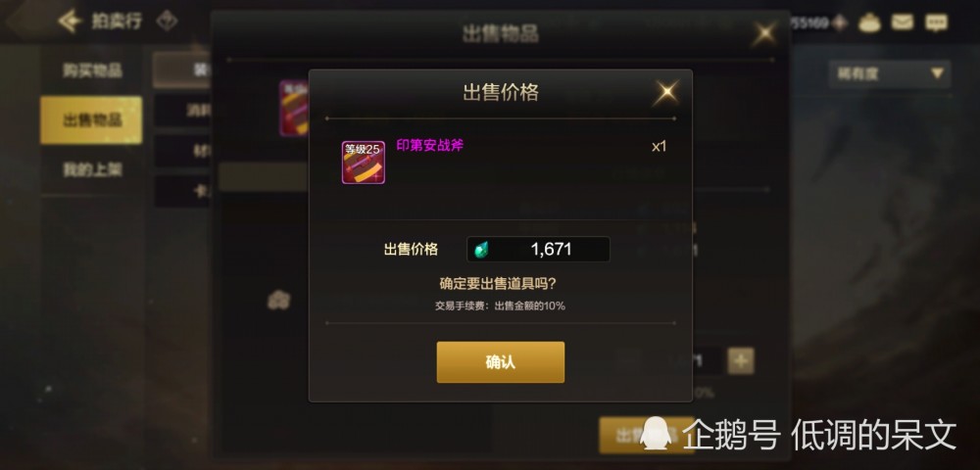Open the chat bubble icon
980x470 pixels.
click(x=936, y=23)
